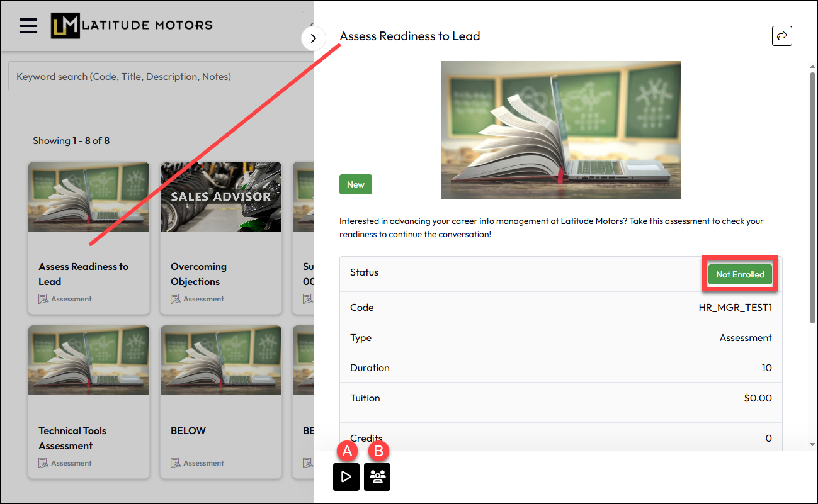Click the assessment type icon under BELOW
The width and height of the screenshot is (818, 504).
176,463
